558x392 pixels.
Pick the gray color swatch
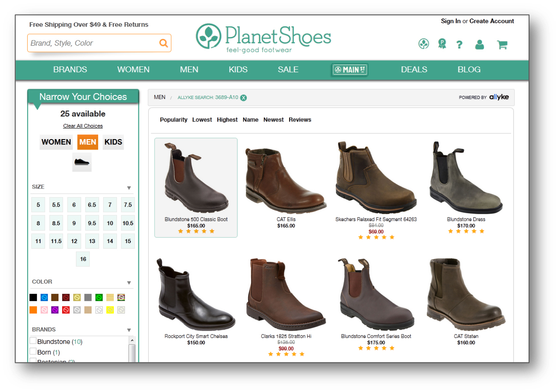[88, 297]
